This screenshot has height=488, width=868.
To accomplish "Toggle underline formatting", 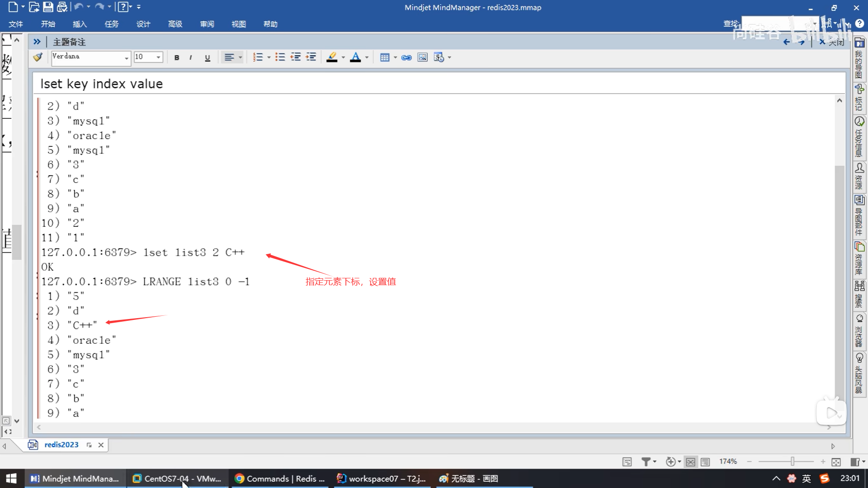I will pos(208,57).
